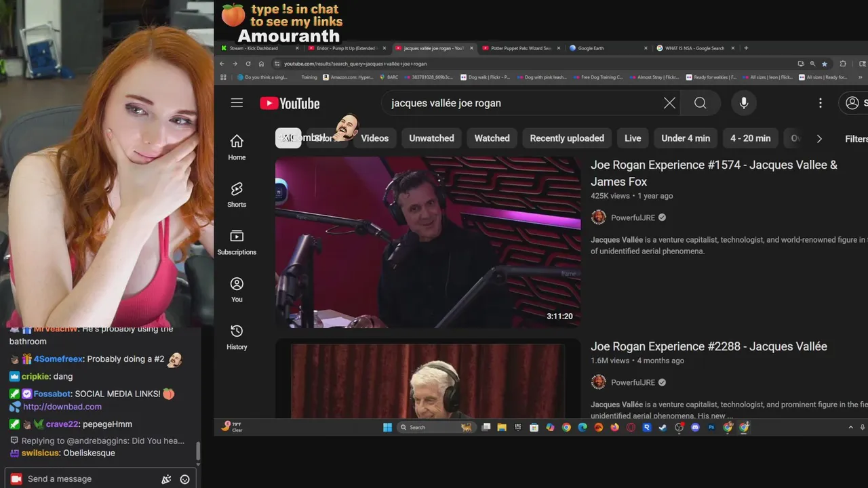
Task: Click the browser address bar URL
Action: click(x=356, y=64)
